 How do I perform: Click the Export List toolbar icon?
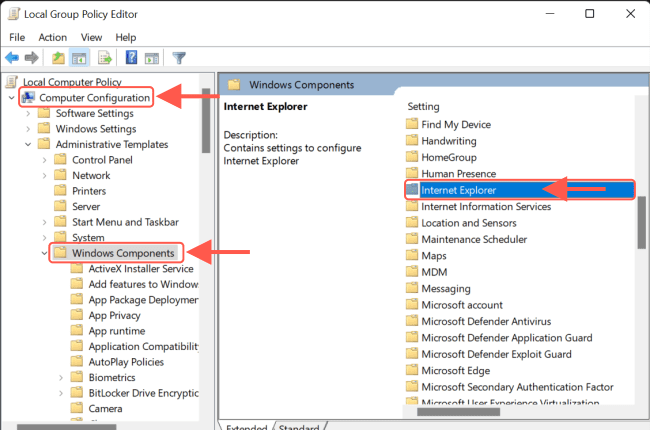click(104, 58)
